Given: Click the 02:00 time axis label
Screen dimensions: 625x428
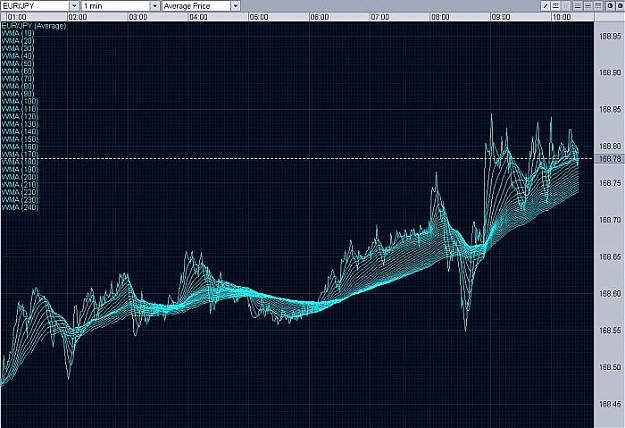Looking at the screenshot, I should coord(78,17).
